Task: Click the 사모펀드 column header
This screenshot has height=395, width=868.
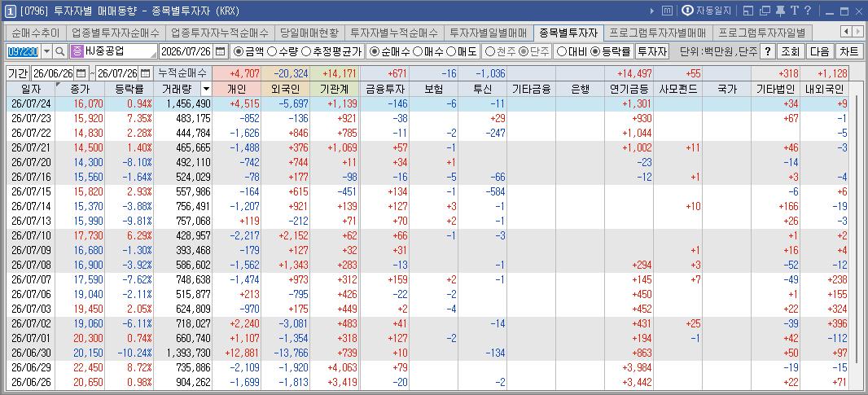Action: tap(678, 89)
